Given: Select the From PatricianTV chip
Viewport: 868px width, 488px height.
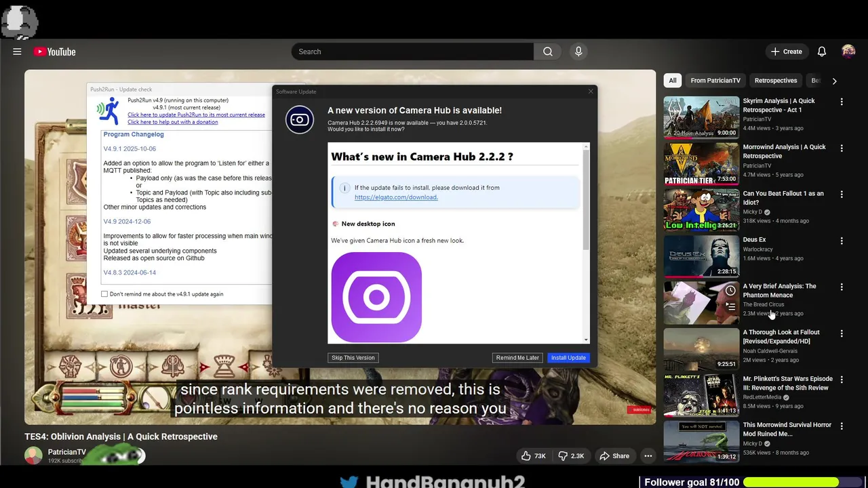Looking at the screenshot, I should click(x=715, y=81).
